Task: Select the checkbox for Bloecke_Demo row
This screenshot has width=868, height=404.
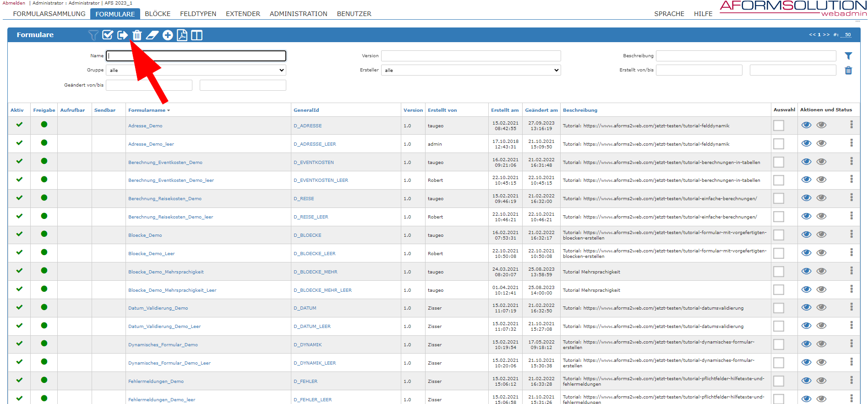Action: [778, 235]
